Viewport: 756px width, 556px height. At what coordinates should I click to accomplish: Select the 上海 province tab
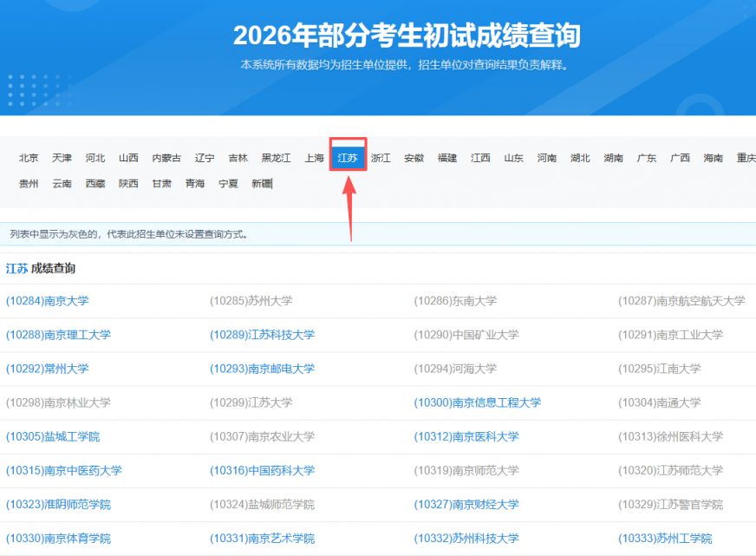tap(314, 158)
